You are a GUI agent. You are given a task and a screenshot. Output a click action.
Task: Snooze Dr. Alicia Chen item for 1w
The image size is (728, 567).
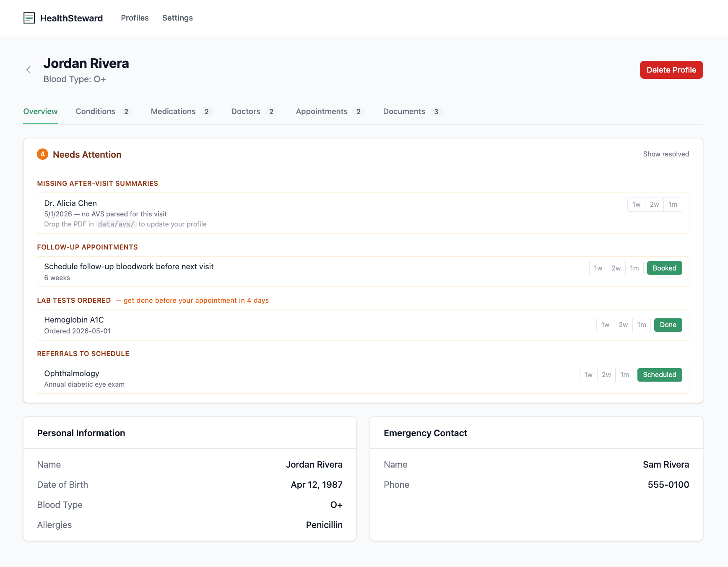click(636, 205)
